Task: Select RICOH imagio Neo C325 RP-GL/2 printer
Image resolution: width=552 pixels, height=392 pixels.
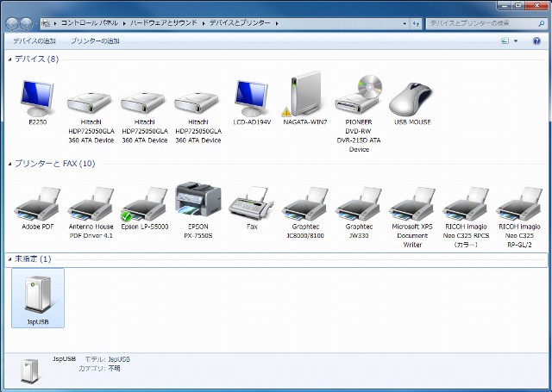Action: point(519,217)
